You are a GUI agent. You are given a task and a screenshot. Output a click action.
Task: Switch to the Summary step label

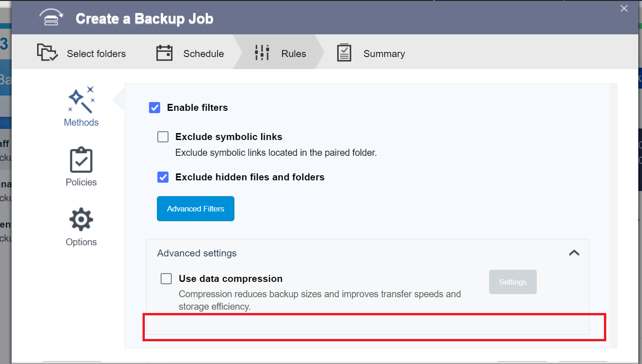click(x=384, y=54)
